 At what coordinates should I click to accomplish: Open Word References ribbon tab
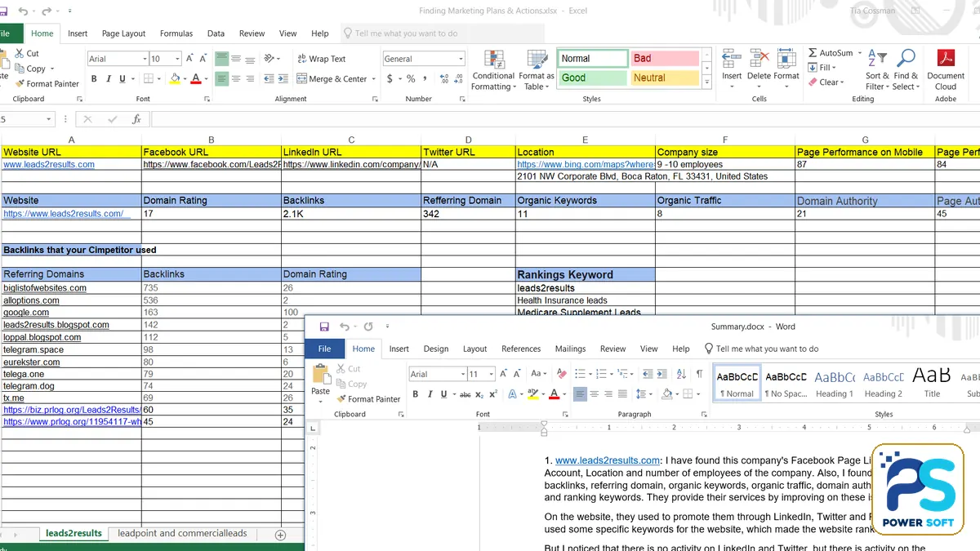point(521,349)
